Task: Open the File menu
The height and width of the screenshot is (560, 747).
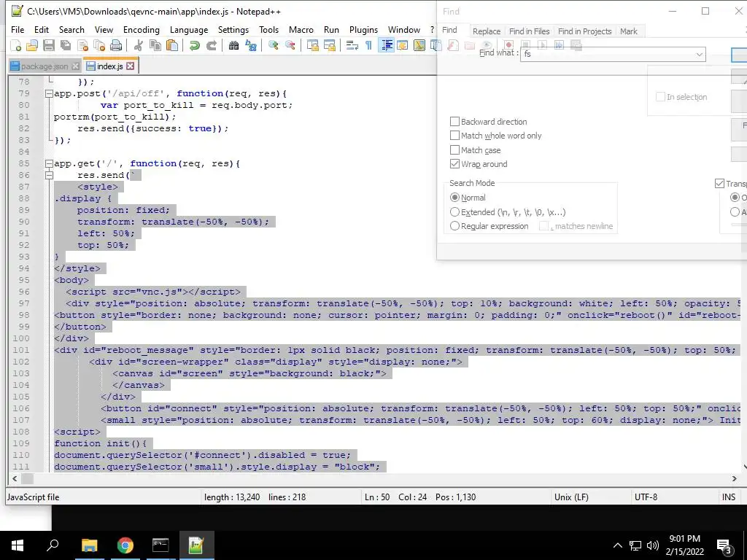Action: click(18, 29)
